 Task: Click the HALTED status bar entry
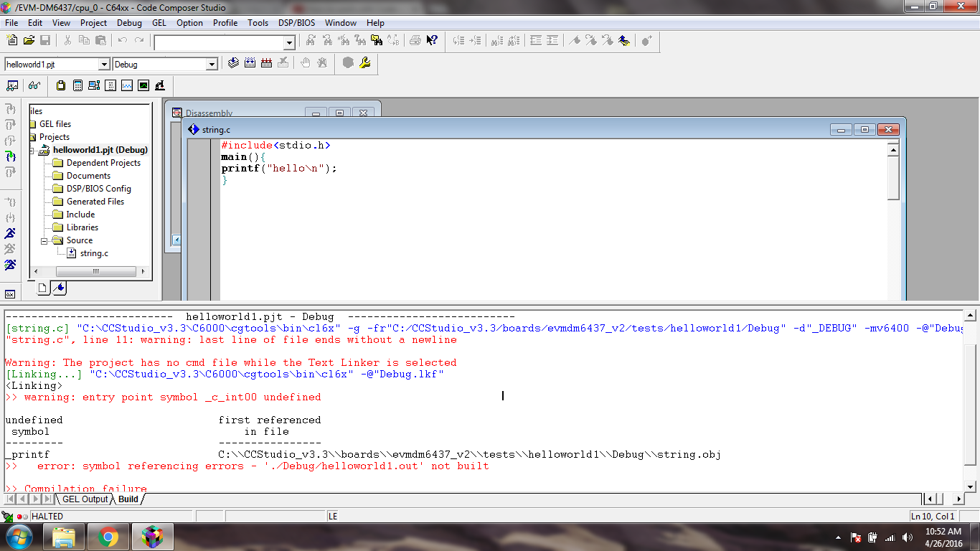(47, 516)
